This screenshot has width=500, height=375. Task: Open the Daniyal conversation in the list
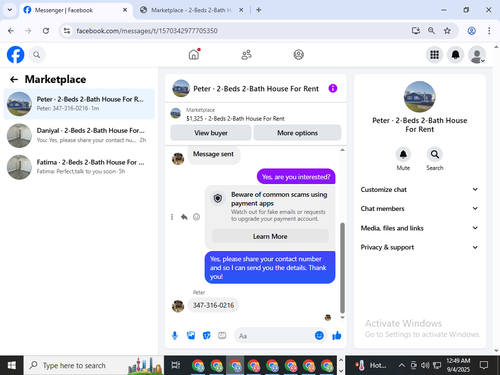pyautogui.click(x=79, y=135)
